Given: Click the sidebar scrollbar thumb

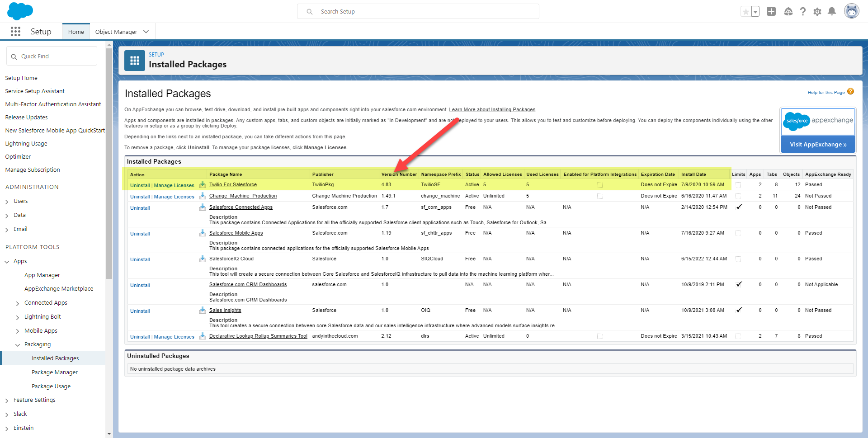Looking at the screenshot, I should click(109, 163).
